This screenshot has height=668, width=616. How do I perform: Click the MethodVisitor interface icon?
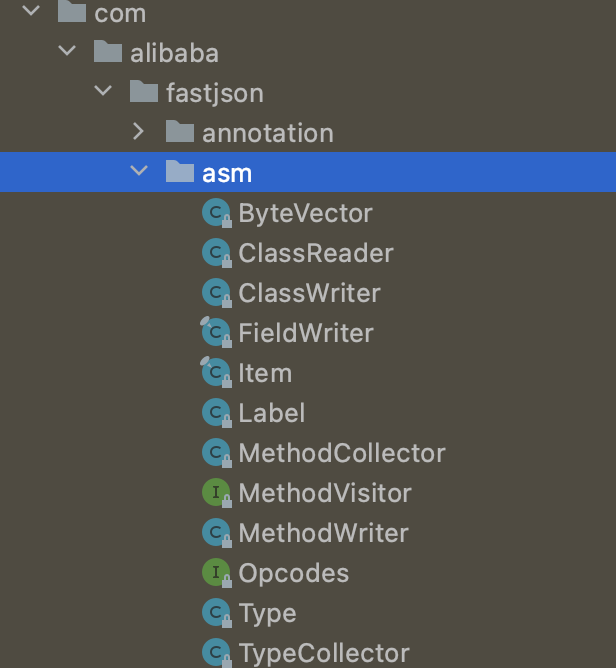point(215,493)
